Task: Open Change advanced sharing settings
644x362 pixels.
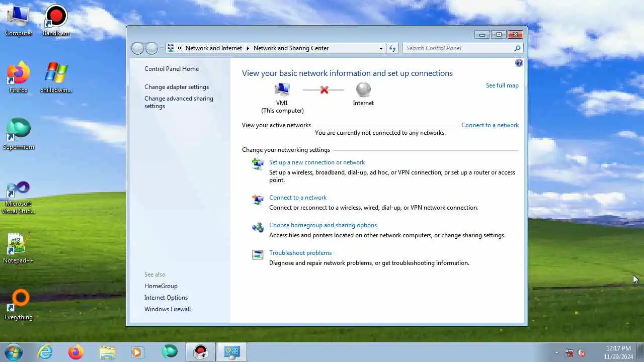Action: point(179,102)
